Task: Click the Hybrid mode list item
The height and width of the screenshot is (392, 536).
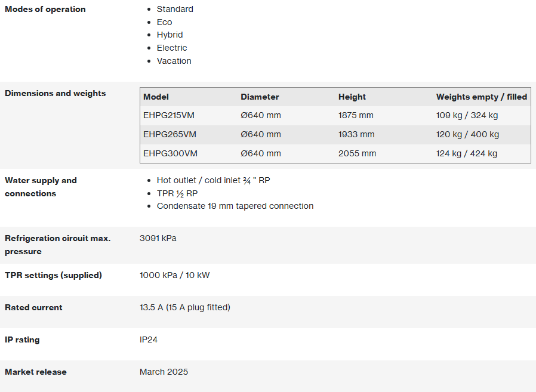Action: point(170,35)
